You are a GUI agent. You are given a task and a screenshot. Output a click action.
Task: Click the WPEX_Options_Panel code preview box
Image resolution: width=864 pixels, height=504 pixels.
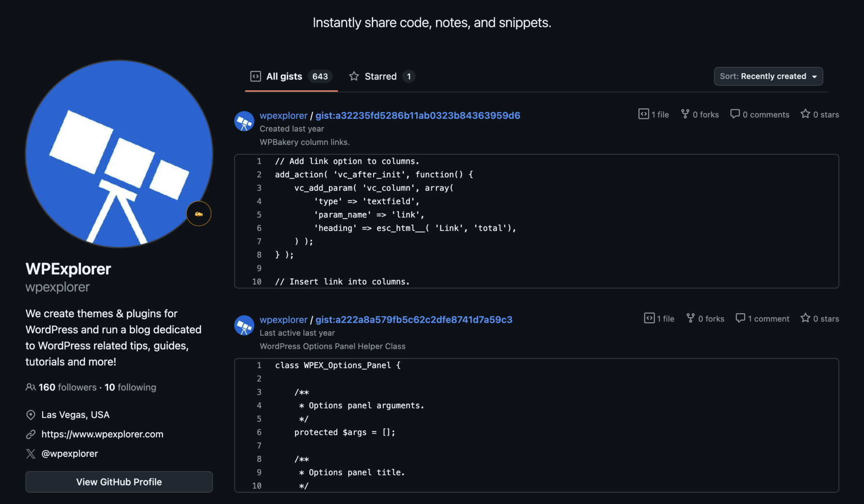[x=536, y=425]
